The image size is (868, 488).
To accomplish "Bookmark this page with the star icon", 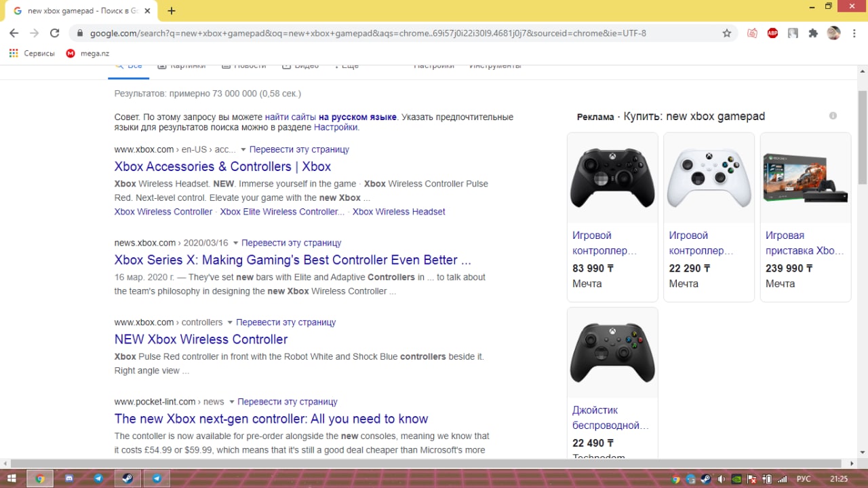I will (x=727, y=33).
